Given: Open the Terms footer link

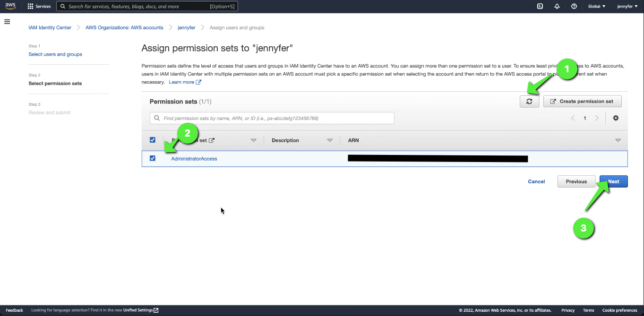Looking at the screenshot, I should (x=588, y=310).
